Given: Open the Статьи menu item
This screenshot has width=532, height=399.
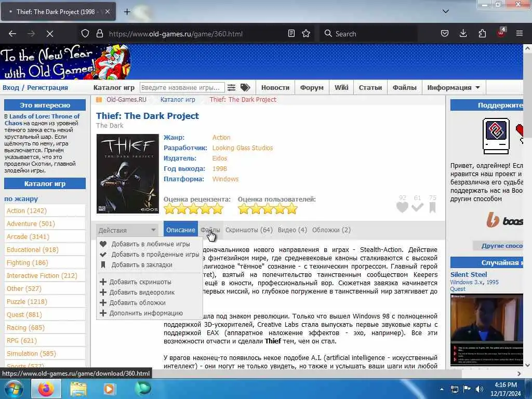Looking at the screenshot, I should pyautogui.click(x=370, y=87).
